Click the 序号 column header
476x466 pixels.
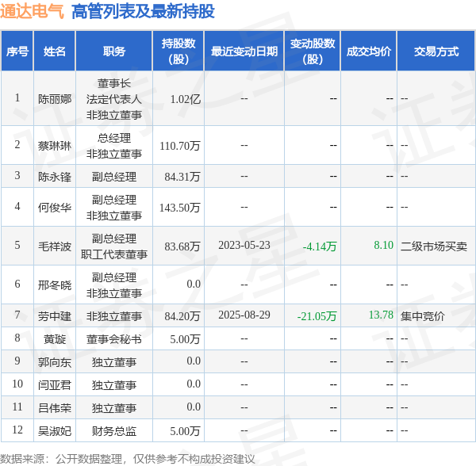17,52
